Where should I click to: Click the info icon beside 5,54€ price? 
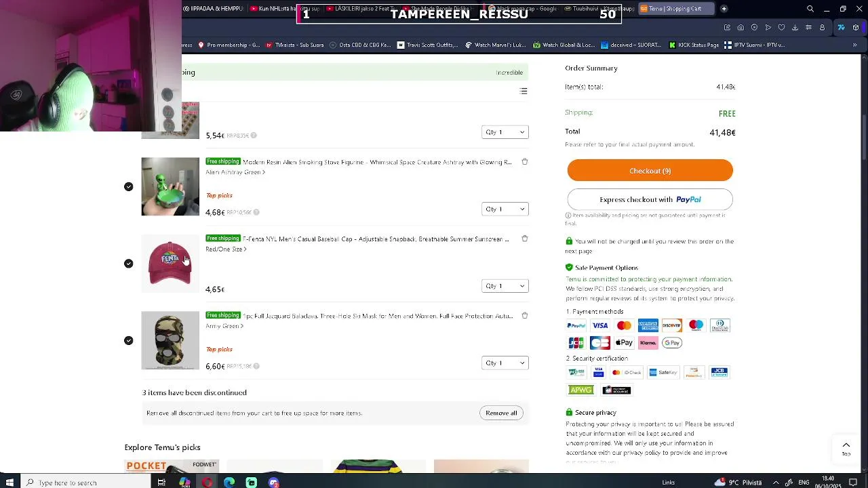coord(254,136)
